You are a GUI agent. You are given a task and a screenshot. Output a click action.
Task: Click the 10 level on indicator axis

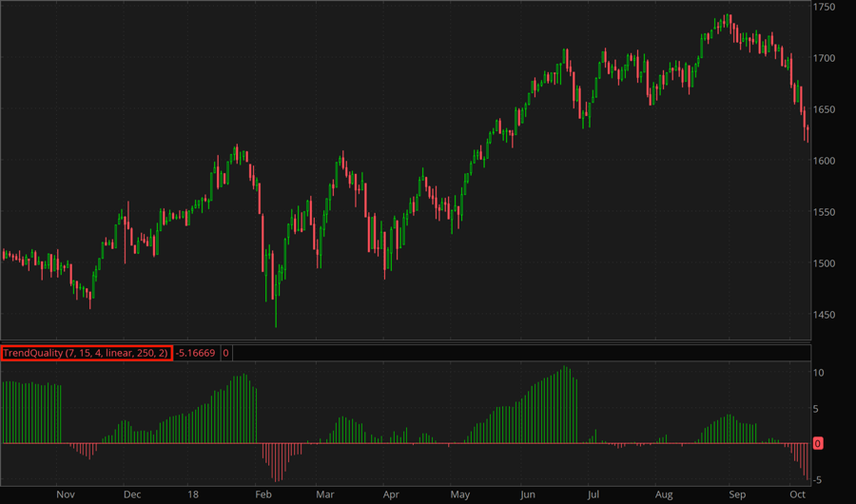pos(818,372)
